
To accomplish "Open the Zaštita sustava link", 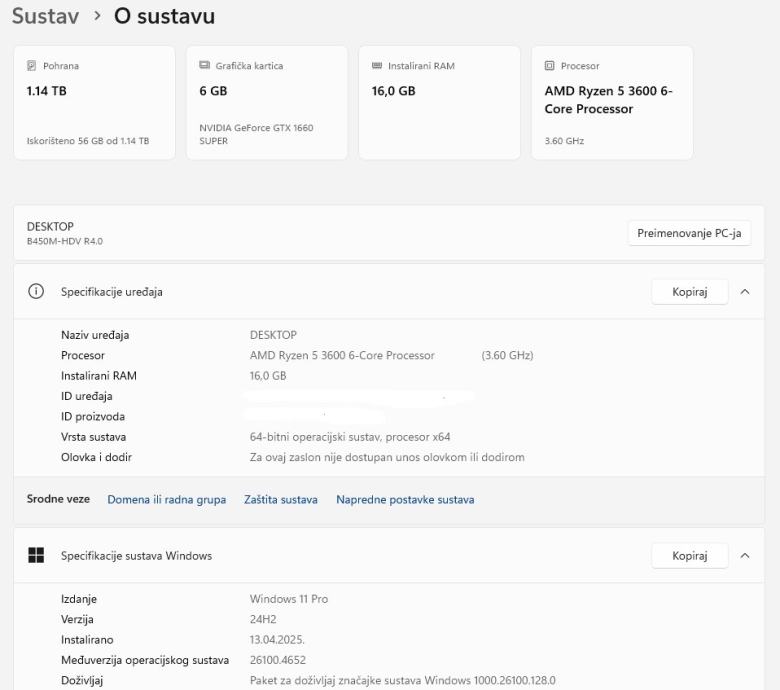I will point(281,500).
